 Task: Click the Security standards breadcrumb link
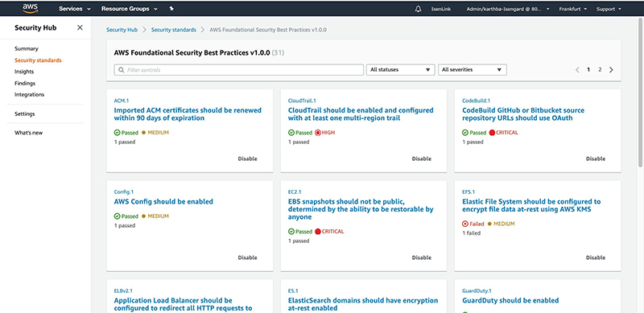(174, 30)
